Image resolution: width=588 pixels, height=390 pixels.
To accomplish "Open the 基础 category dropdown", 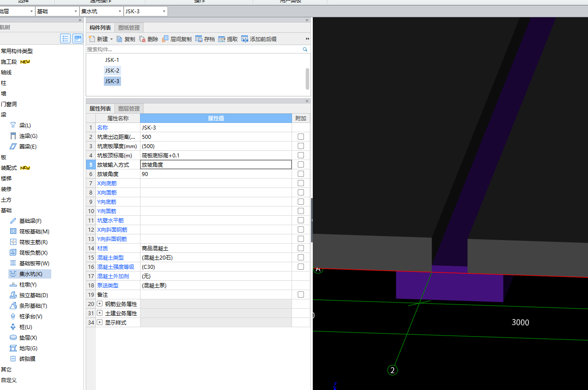I will (x=75, y=11).
